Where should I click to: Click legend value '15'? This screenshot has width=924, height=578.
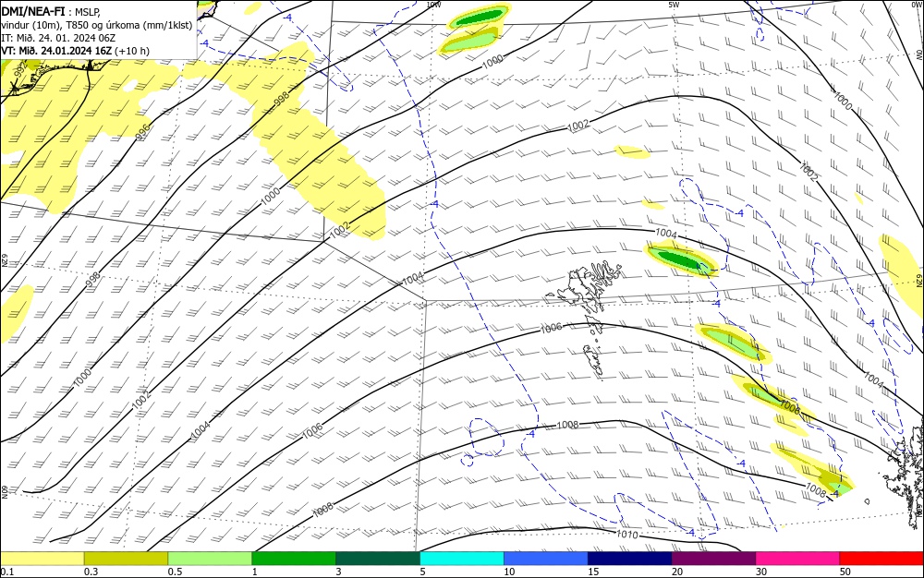[x=593, y=572]
